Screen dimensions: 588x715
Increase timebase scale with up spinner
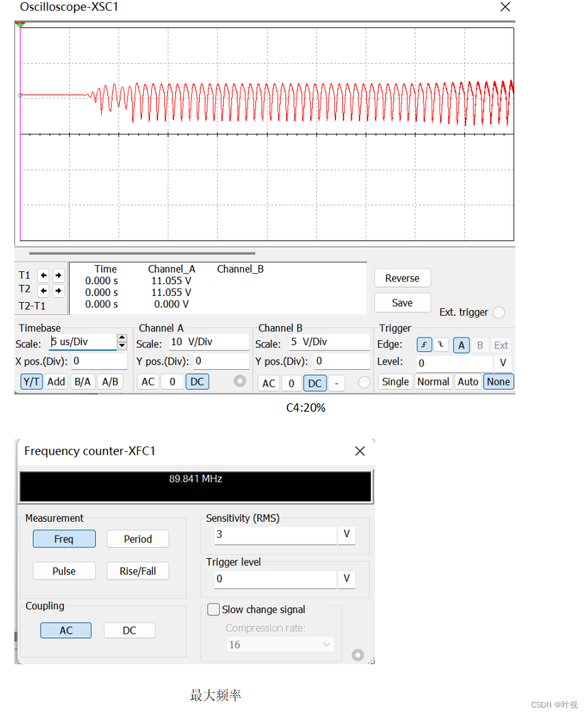point(122,338)
